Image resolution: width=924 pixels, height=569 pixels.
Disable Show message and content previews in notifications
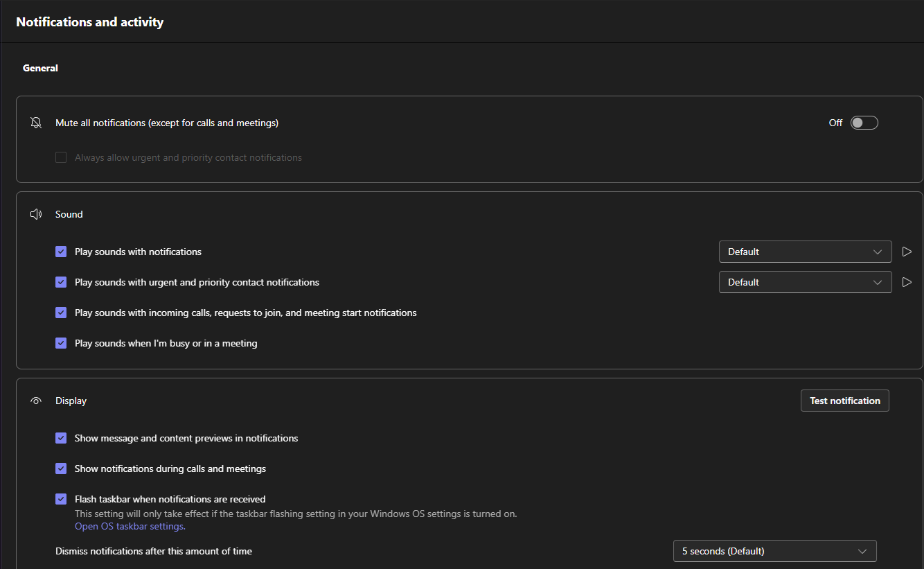[61, 438]
